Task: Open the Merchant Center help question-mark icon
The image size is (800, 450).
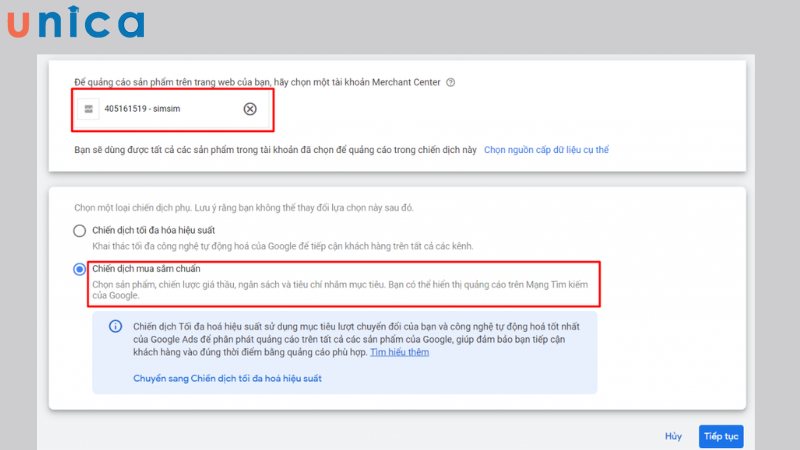Action: 451,82
